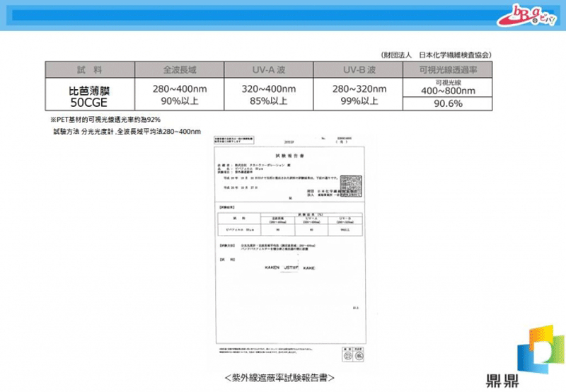Select the 試料 table header cell
566x392 pixels.
[90, 69]
